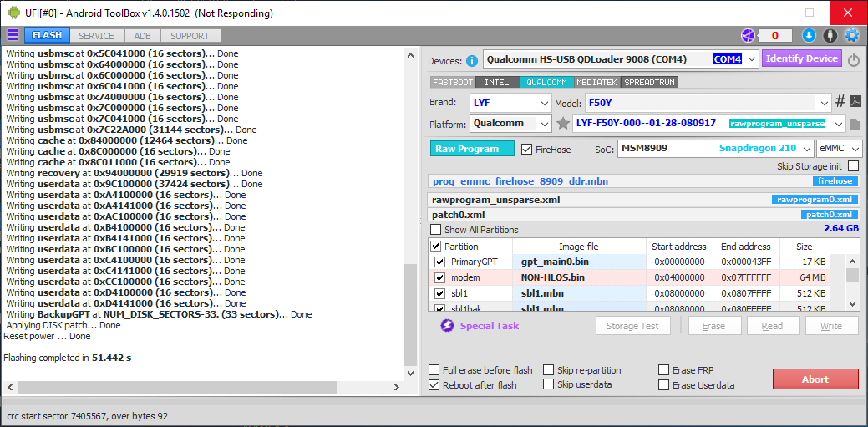The image size is (868, 427).
Task: Uncheck the sbl1 partition checkbox
Action: pos(440,293)
